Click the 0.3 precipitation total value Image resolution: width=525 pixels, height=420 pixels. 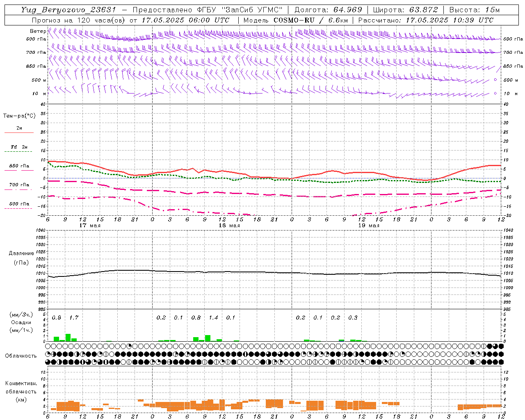click(x=353, y=317)
